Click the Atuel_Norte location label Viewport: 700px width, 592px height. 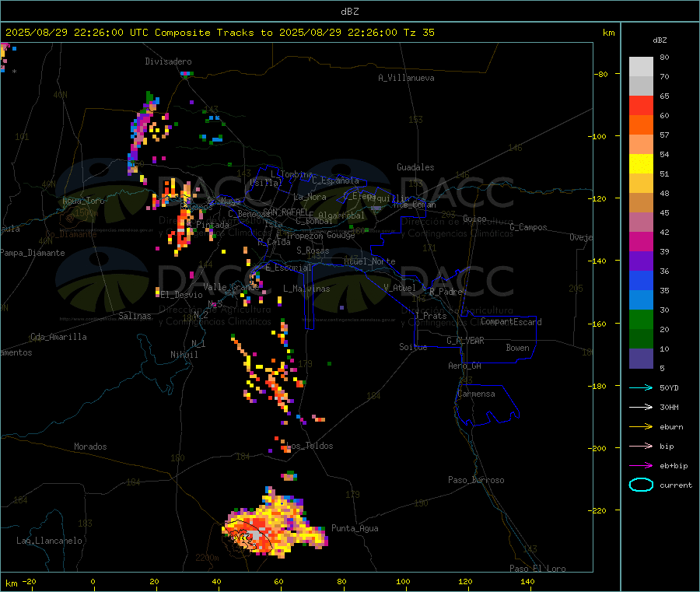point(369,261)
